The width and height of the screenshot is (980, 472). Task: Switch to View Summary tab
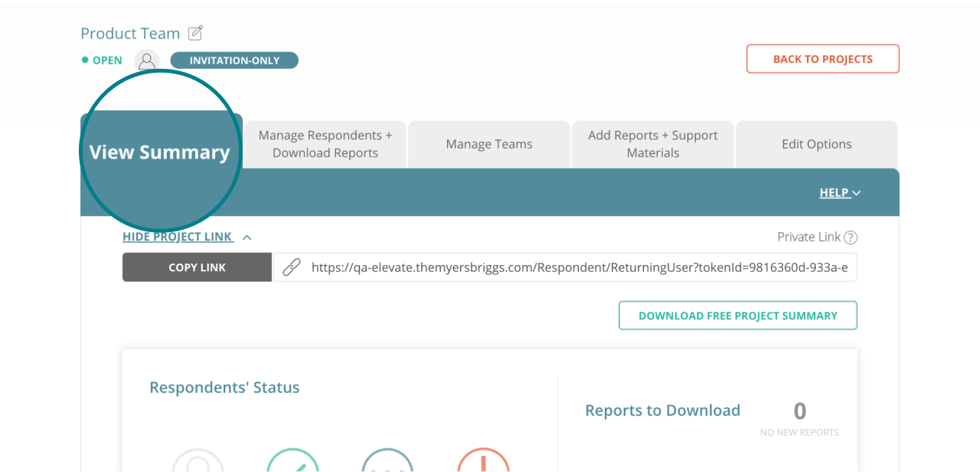161,152
